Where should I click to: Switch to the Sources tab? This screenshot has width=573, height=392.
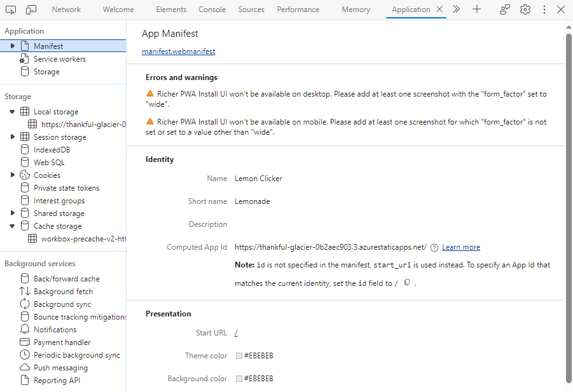pos(251,10)
